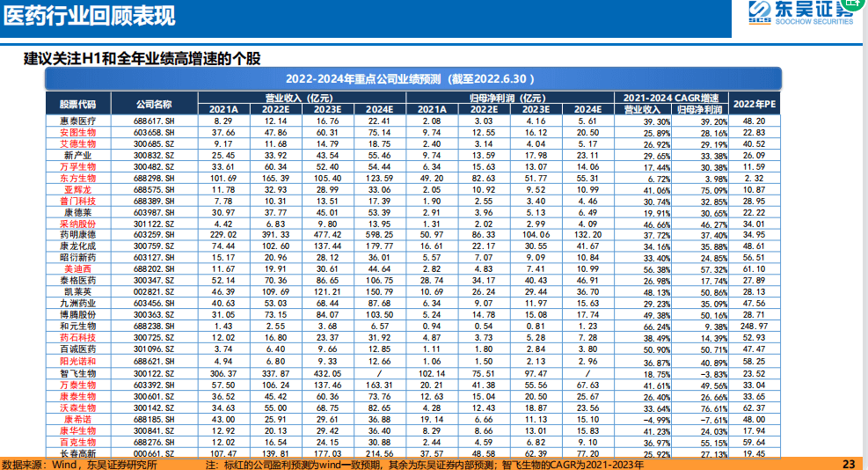Select the 泰格医药 company name
Image resolution: width=868 pixels, height=470 pixels.
pyautogui.click(x=78, y=281)
